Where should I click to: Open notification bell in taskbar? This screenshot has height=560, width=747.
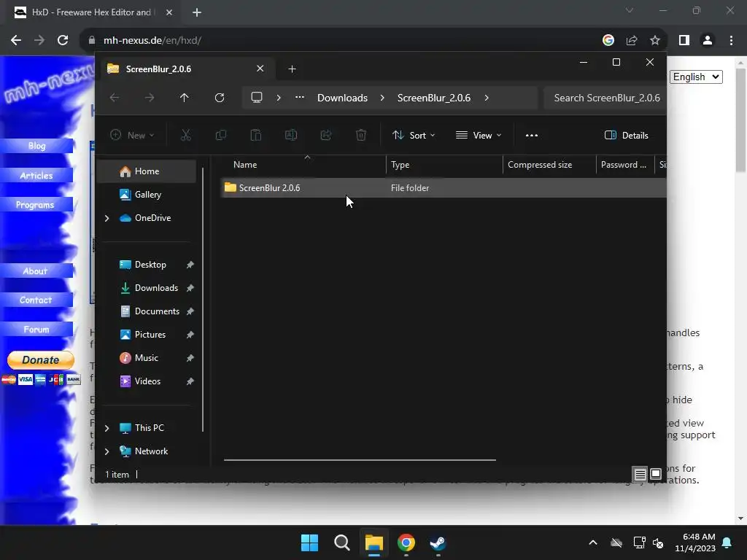(727, 542)
